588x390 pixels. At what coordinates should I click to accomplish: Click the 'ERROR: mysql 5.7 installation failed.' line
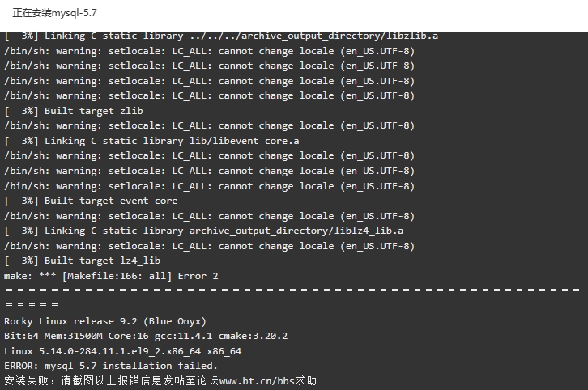click(x=111, y=366)
